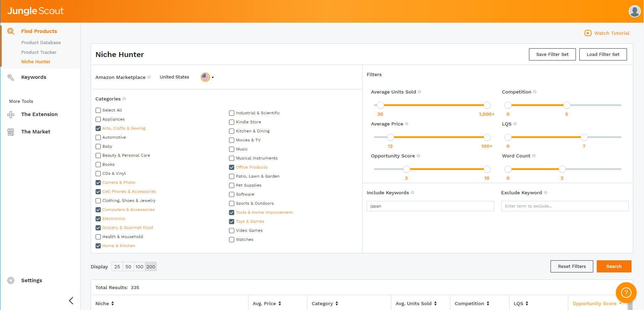Click the Jungle Scout logo
Image resolution: width=644 pixels, height=310 pixels.
35,11
